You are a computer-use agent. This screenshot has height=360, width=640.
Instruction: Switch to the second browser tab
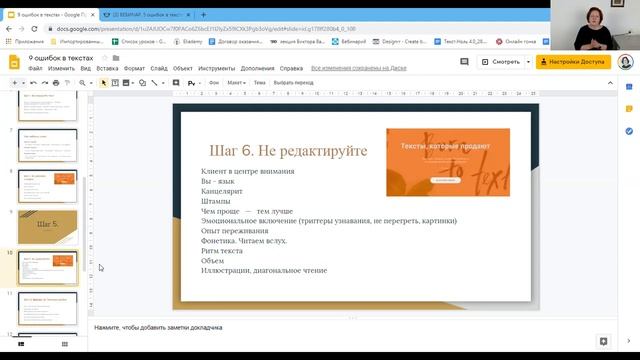147,15
